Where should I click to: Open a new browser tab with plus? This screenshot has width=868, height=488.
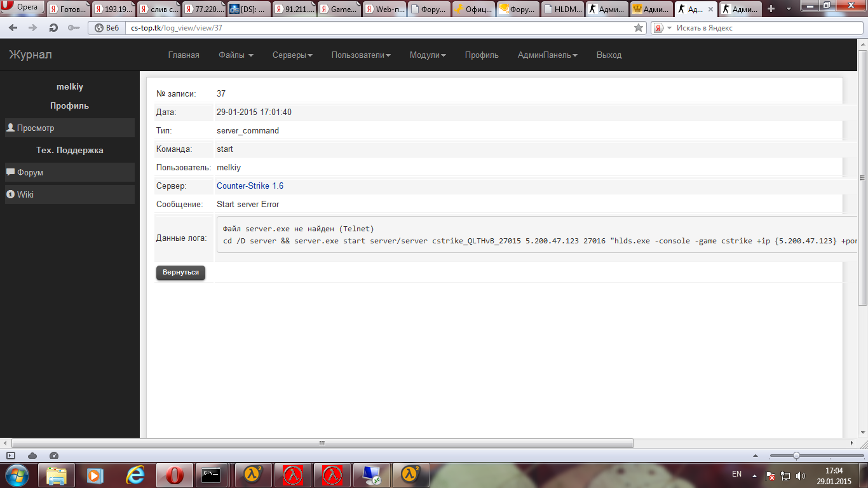(x=771, y=9)
